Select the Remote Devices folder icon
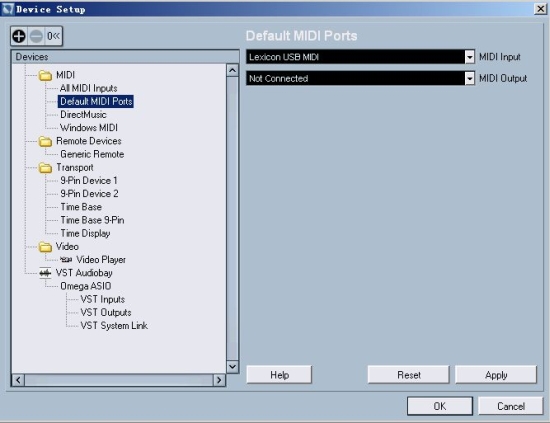This screenshot has width=550, height=423. [x=45, y=141]
